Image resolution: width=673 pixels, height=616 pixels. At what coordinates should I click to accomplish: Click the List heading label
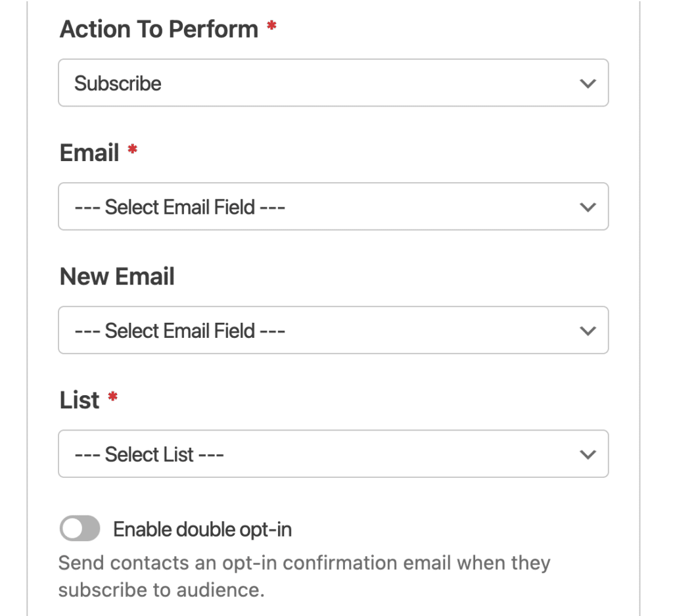click(80, 399)
